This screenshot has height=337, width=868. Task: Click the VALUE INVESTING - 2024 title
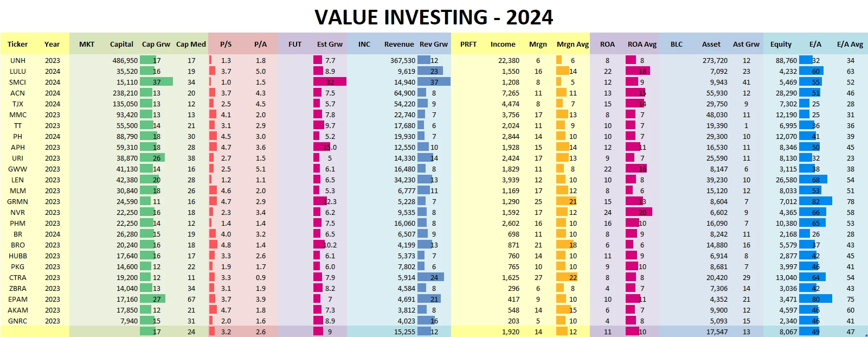pos(434,17)
